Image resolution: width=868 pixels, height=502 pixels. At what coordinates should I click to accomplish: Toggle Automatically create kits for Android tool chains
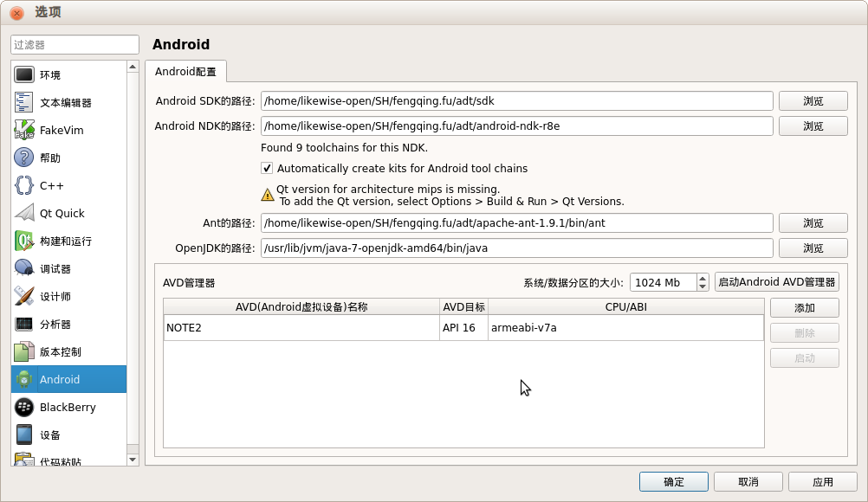(267, 168)
